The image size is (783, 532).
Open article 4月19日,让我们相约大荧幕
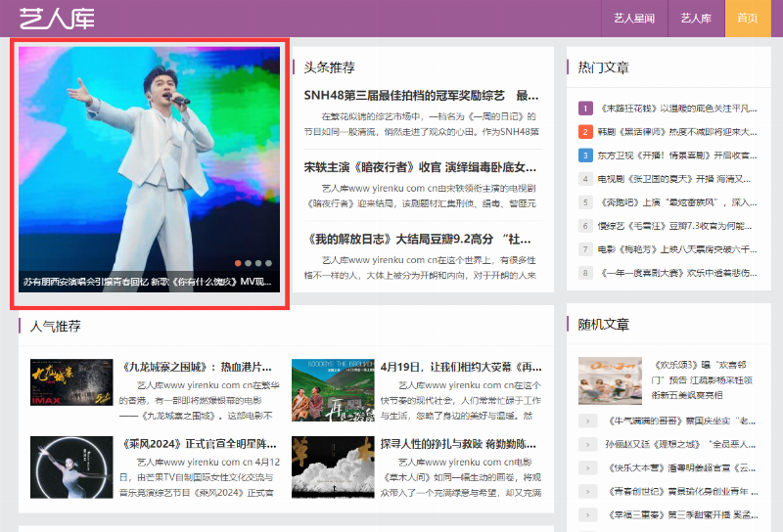click(x=461, y=368)
